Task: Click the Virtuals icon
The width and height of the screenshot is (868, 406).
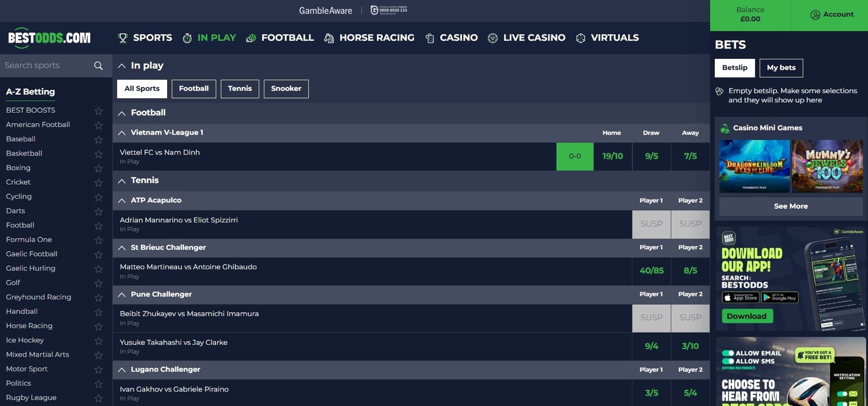Action: 581,38
